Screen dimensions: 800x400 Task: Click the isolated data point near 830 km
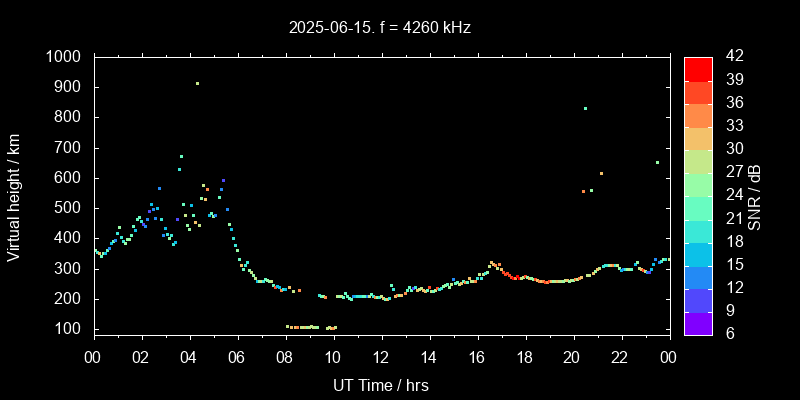click(x=585, y=108)
